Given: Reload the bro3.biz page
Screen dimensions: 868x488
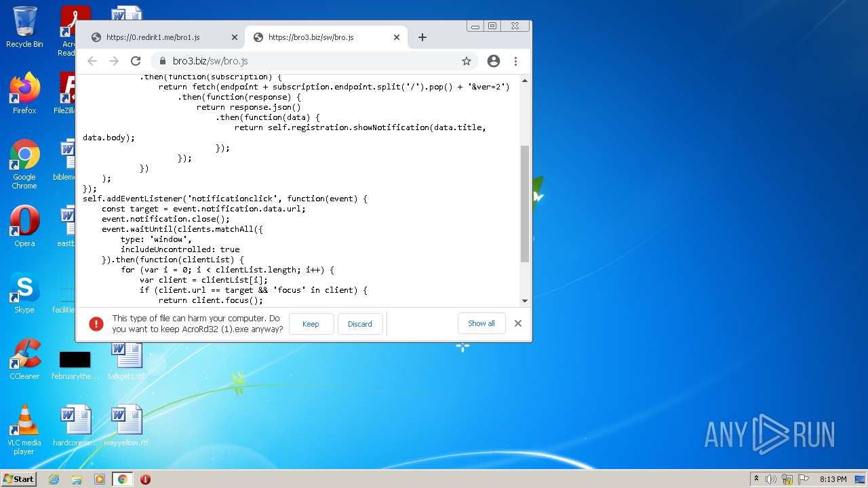Looking at the screenshot, I should coord(136,61).
